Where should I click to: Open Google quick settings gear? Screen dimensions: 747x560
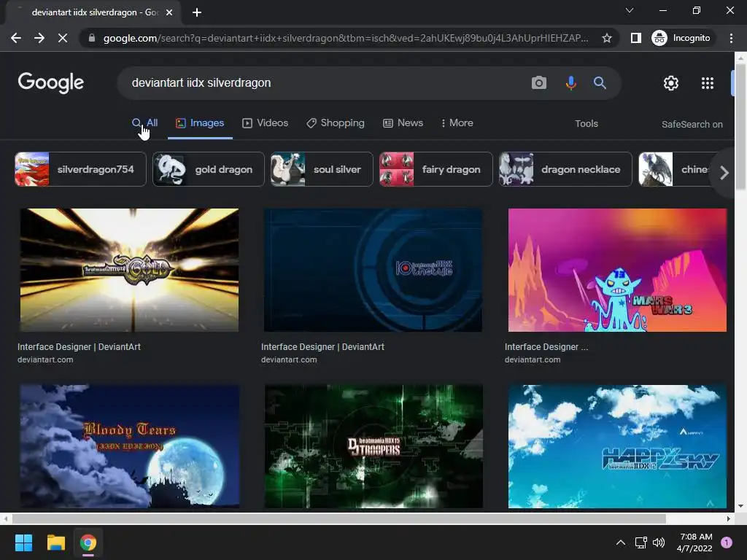pyautogui.click(x=671, y=83)
